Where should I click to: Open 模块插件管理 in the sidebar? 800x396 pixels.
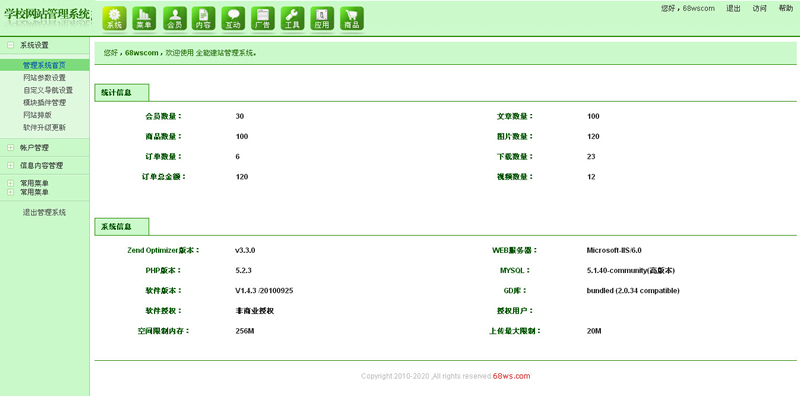[44, 103]
